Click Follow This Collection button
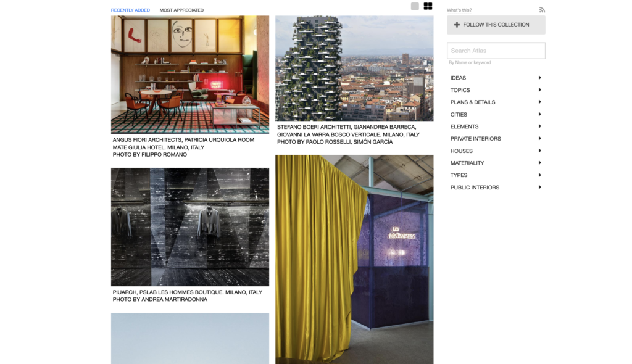The image size is (632, 364). tap(496, 25)
